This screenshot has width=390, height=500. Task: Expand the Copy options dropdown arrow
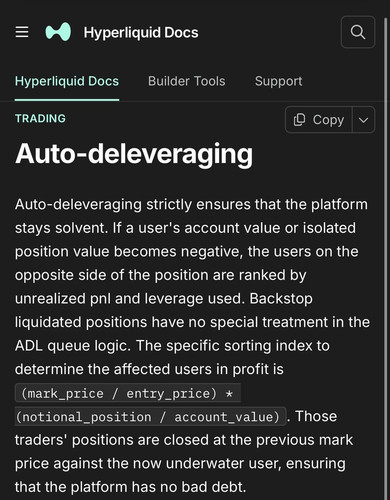364,120
